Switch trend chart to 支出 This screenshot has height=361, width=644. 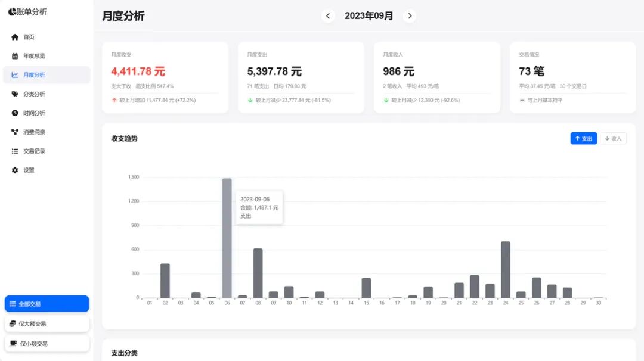click(x=583, y=138)
